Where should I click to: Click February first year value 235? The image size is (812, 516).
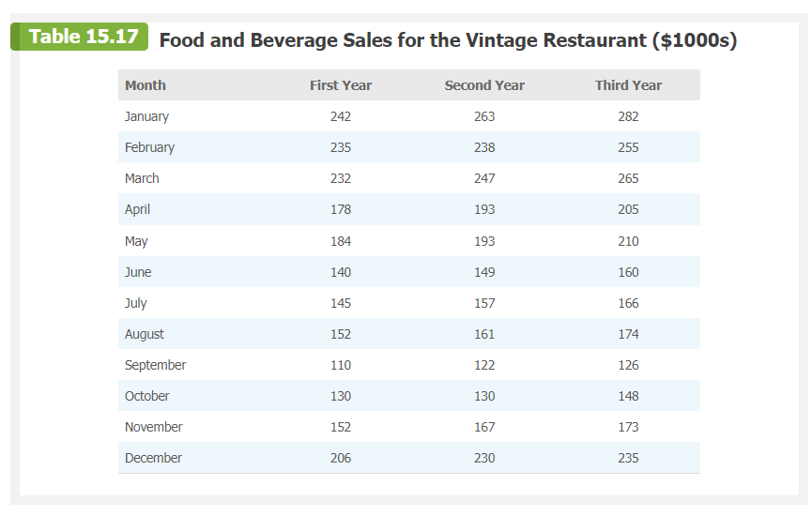tap(341, 147)
